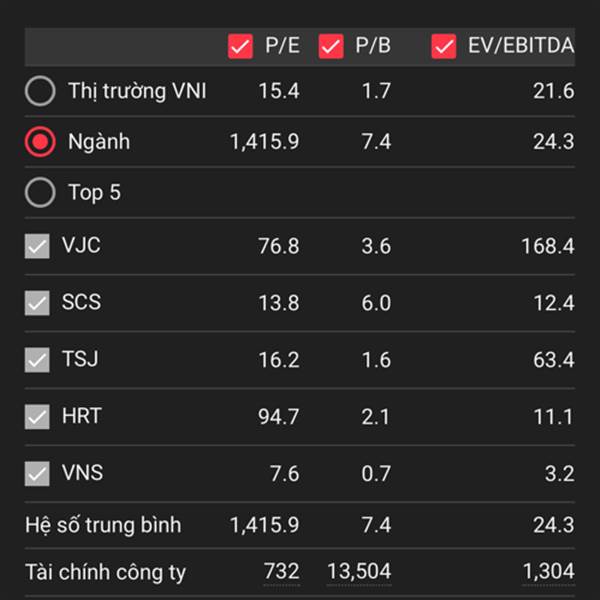Click the underlined 13,504 company value
Image resolution: width=600 pixels, height=600 pixels.
coord(359,572)
